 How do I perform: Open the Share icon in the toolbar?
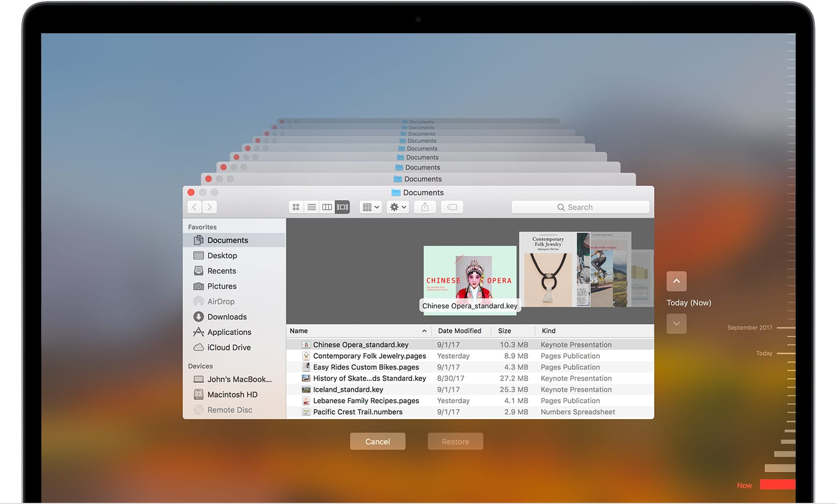pos(424,207)
